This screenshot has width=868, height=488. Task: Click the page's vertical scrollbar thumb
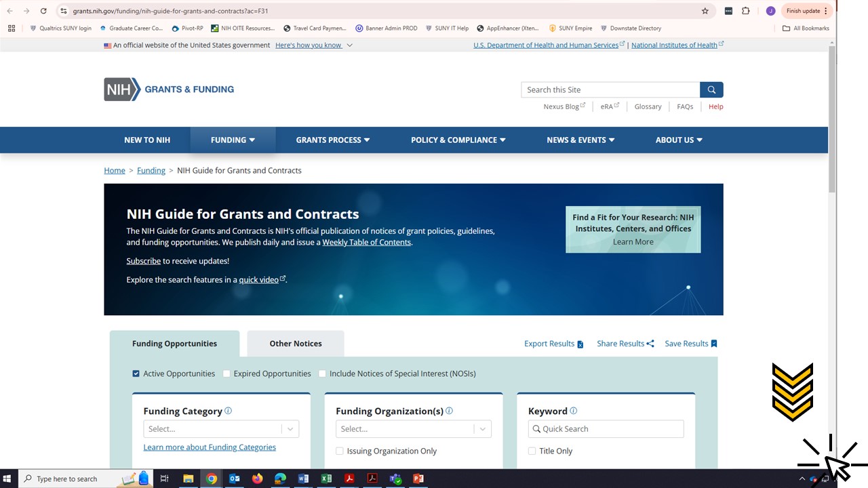832,120
